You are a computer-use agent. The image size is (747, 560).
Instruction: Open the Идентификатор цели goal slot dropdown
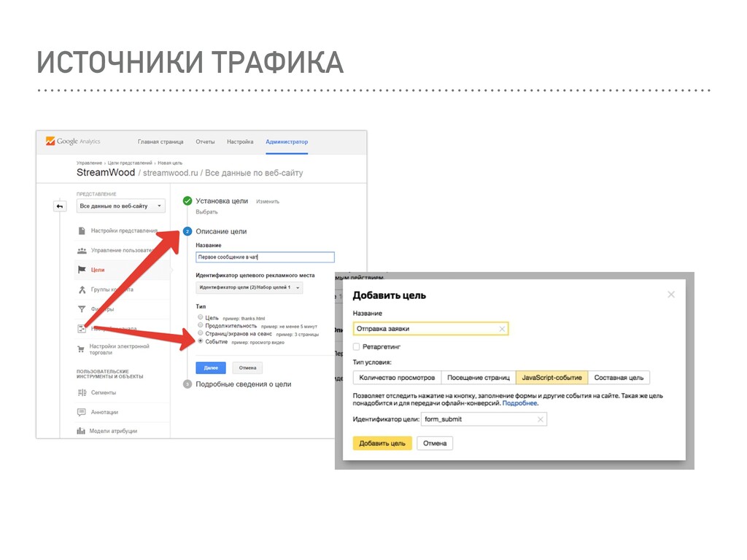tap(249, 287)
